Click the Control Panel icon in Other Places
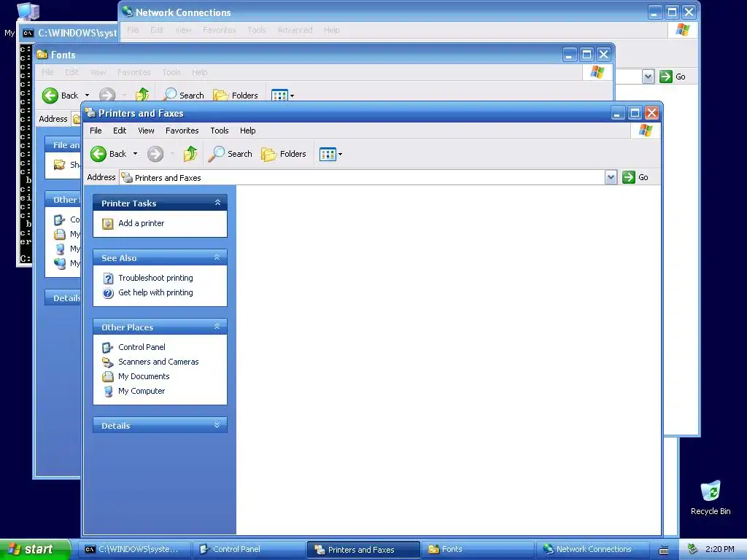This screenshot has width=747, height=560. (108, 348)
